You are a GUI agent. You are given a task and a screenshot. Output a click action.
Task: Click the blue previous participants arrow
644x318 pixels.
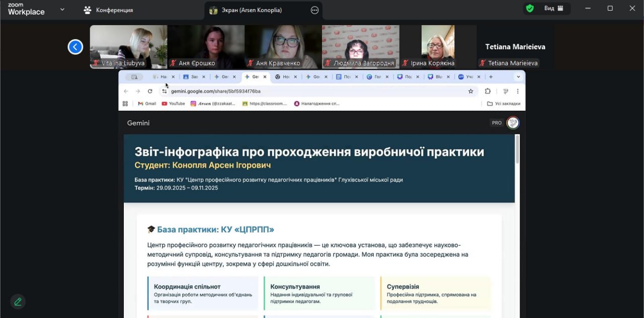click(x=75, y=47)
